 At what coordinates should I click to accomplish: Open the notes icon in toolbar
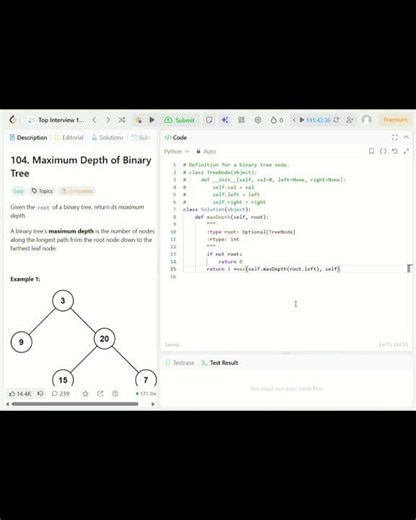[209, 120]
